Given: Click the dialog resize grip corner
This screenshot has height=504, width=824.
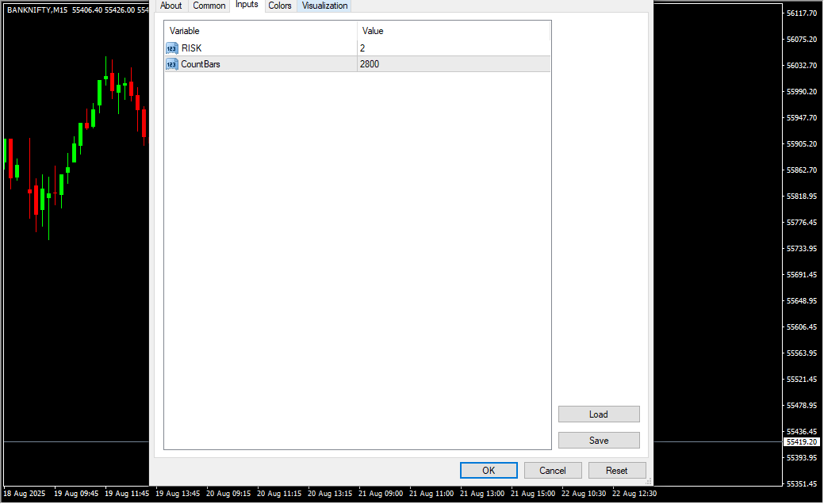Looking at the screenshot, I should click(648, 481).
